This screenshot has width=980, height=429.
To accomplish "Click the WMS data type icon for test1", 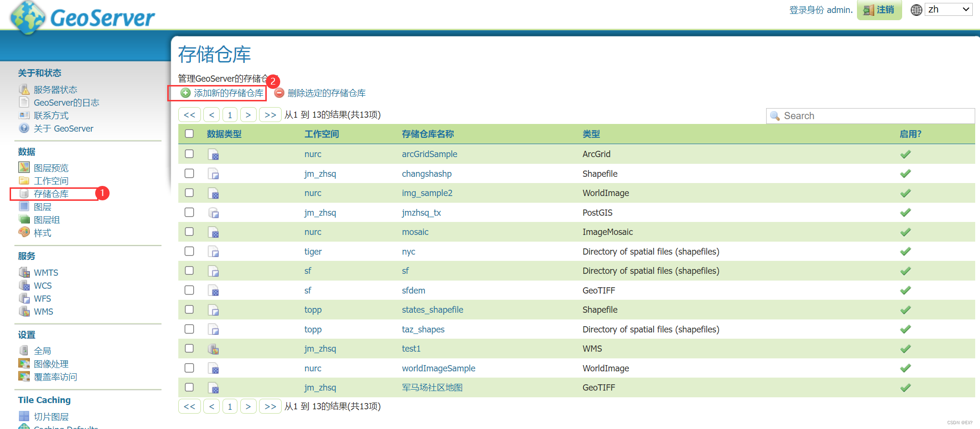I will click(213, 349).
